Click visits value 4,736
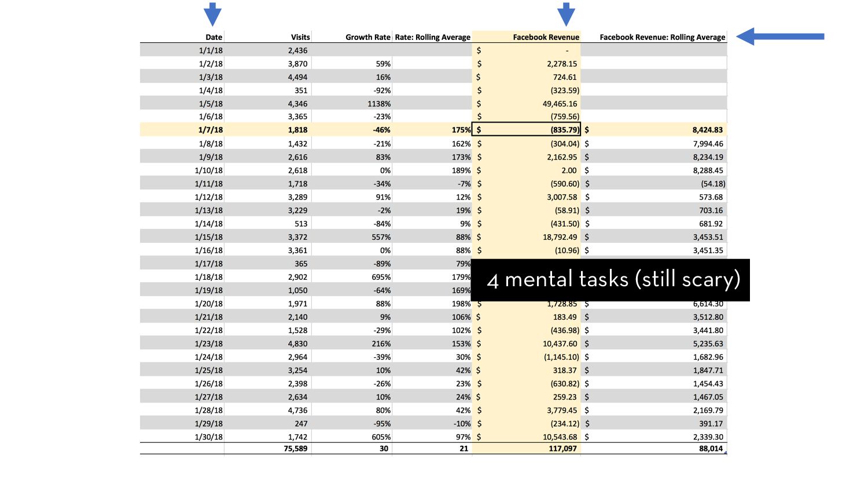Viewport: 868px width, 488px height. (x=298, y=410)
